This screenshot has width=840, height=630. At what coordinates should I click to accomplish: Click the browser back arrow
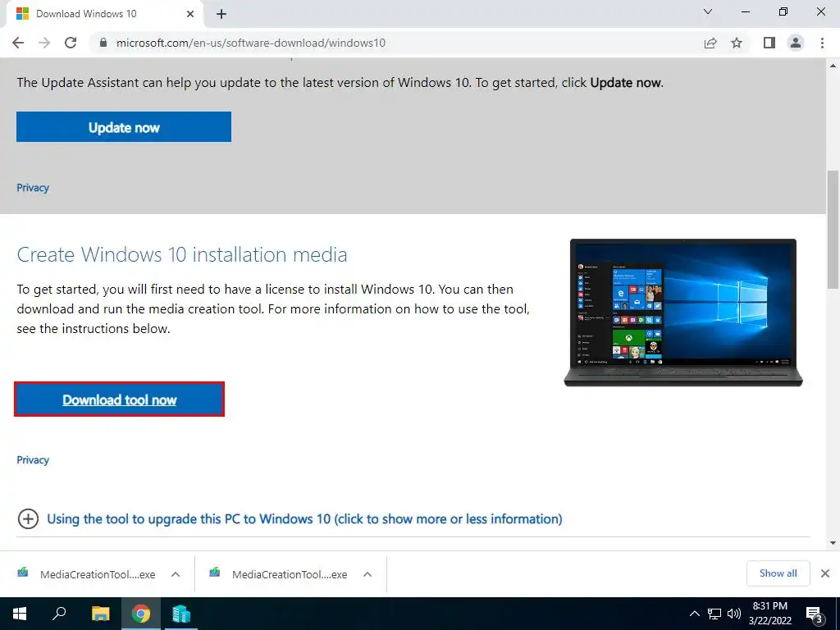(18, 43)
